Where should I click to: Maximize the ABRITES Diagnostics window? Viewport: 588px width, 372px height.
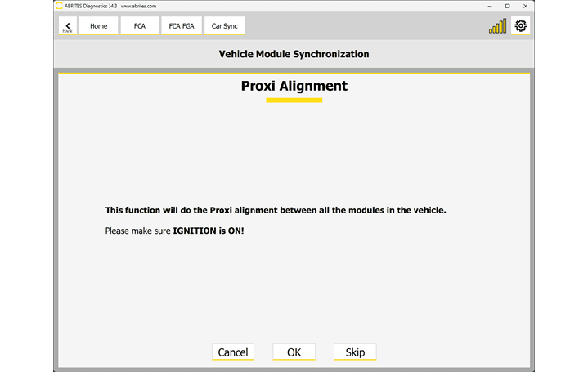(507, 6)
